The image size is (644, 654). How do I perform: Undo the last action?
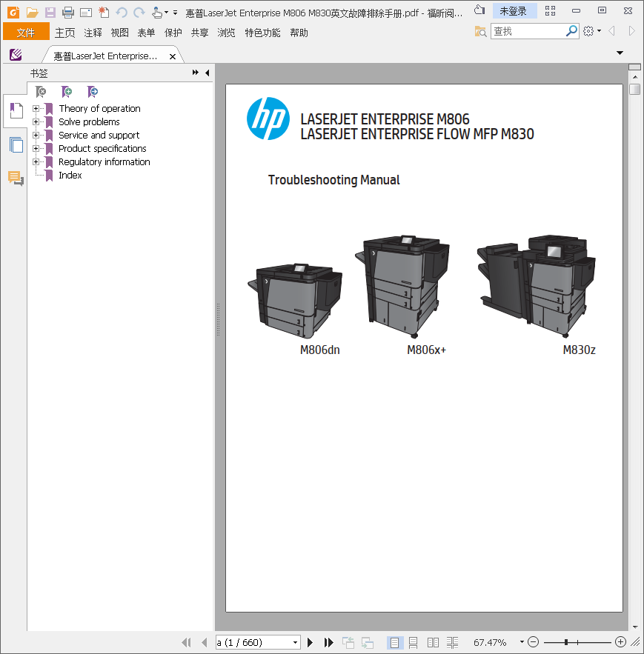(122, 13)
